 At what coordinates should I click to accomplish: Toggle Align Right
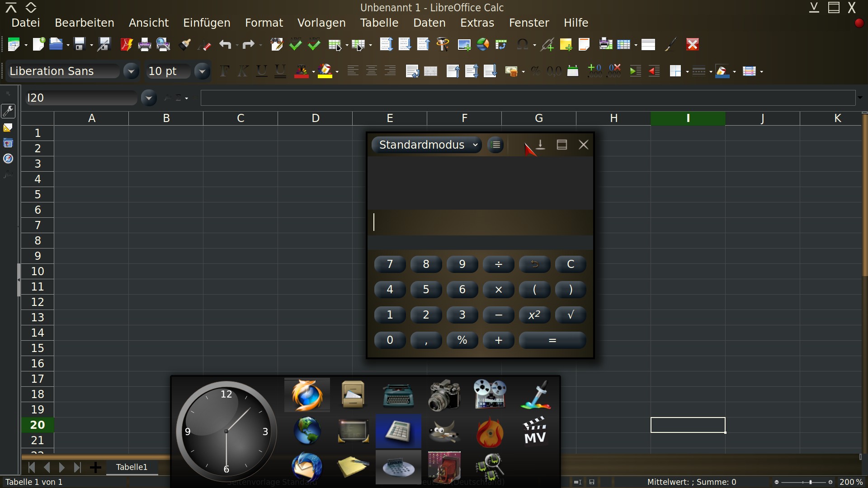click(390, 71)
